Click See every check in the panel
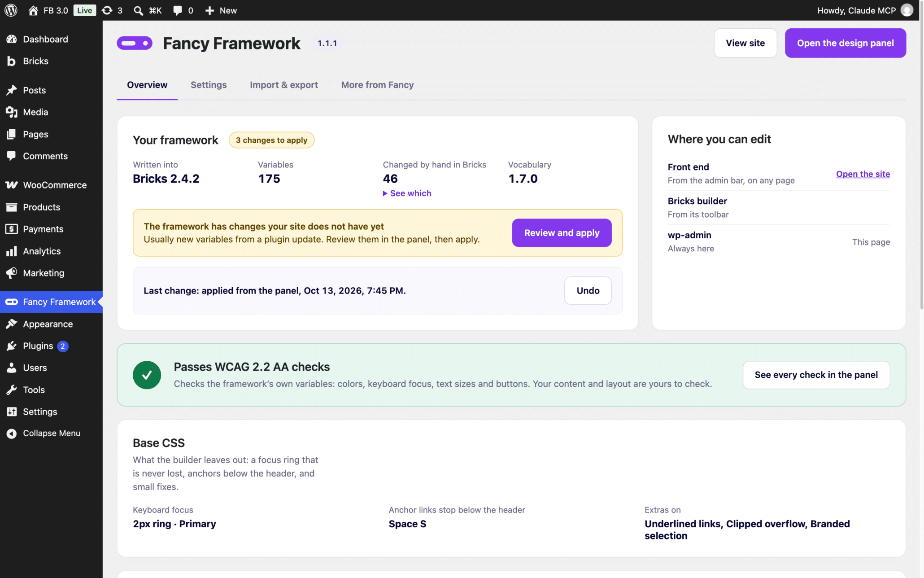The height and width of the screenshot is (578, 924). pyautogui.click(x=816, y=375)
